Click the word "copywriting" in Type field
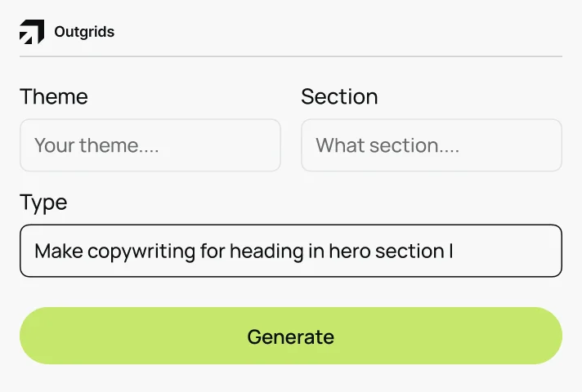Screen dimensions: 582x392 [141, 251]
